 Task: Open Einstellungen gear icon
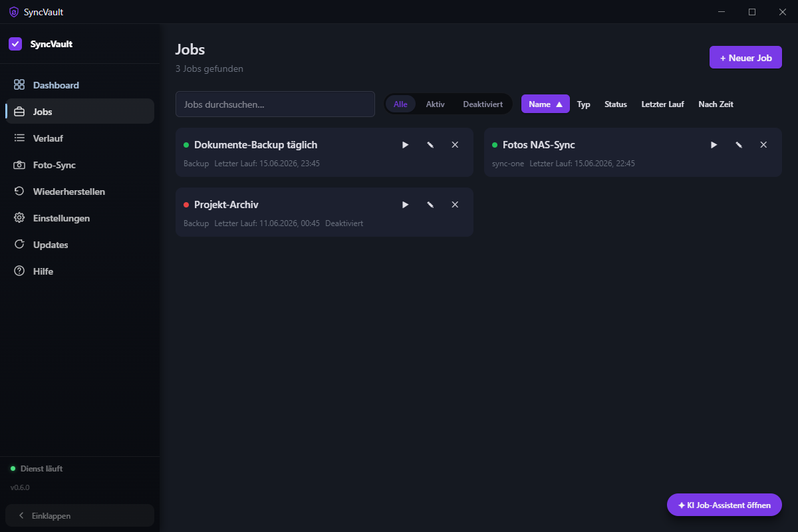[20, 218]
